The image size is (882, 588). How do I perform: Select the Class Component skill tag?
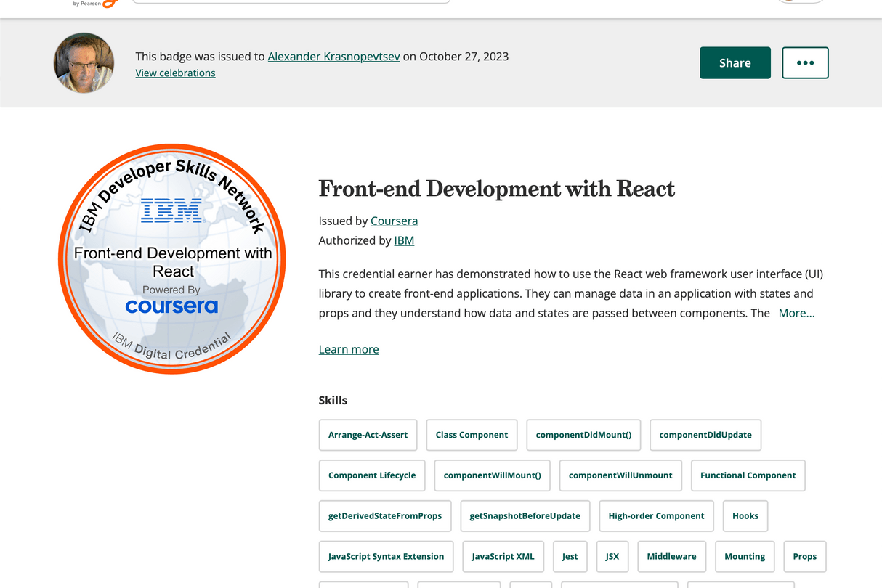472,435
